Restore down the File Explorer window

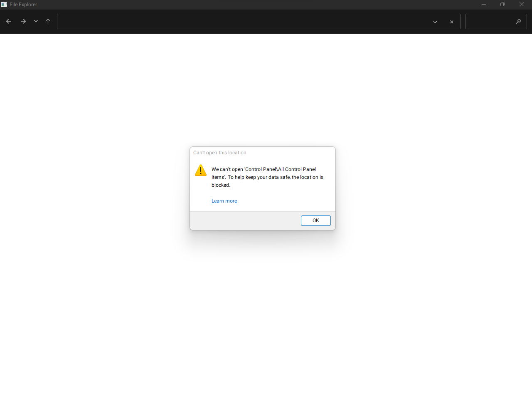coord(502,5)
